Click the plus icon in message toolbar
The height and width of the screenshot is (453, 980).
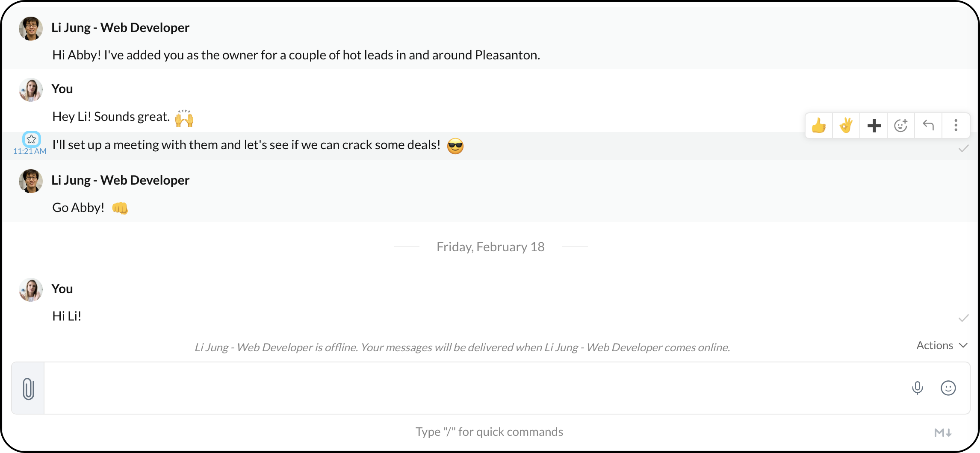click(874, 126)
